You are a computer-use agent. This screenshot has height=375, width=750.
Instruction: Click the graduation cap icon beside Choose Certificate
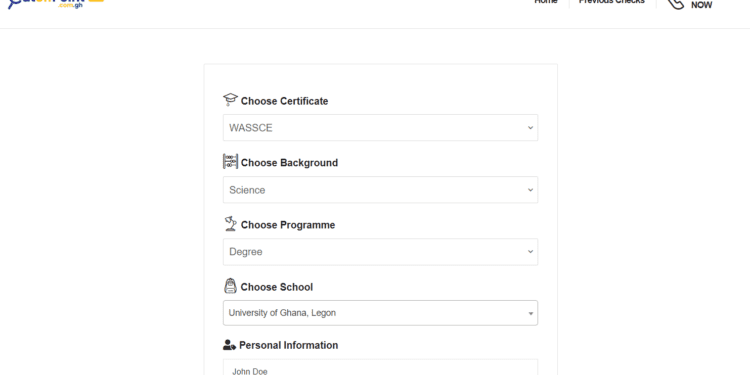(x=230, y=99)
